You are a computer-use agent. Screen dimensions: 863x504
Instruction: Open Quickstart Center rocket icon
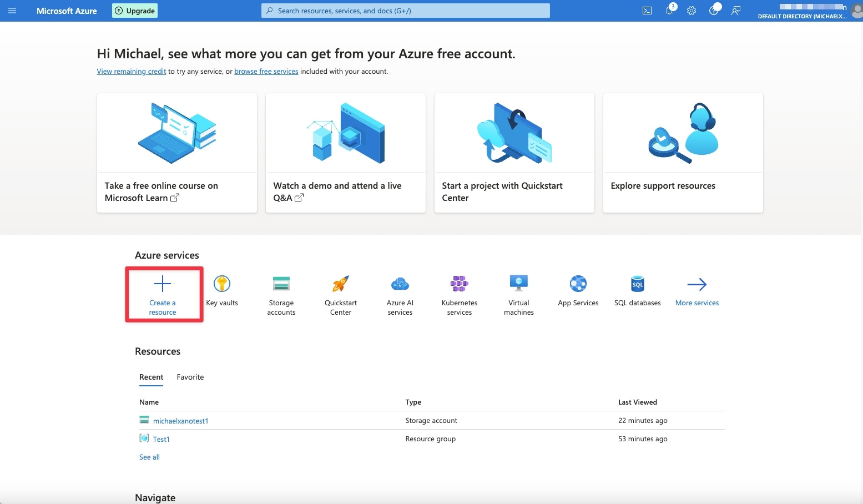tap(341, 284)
